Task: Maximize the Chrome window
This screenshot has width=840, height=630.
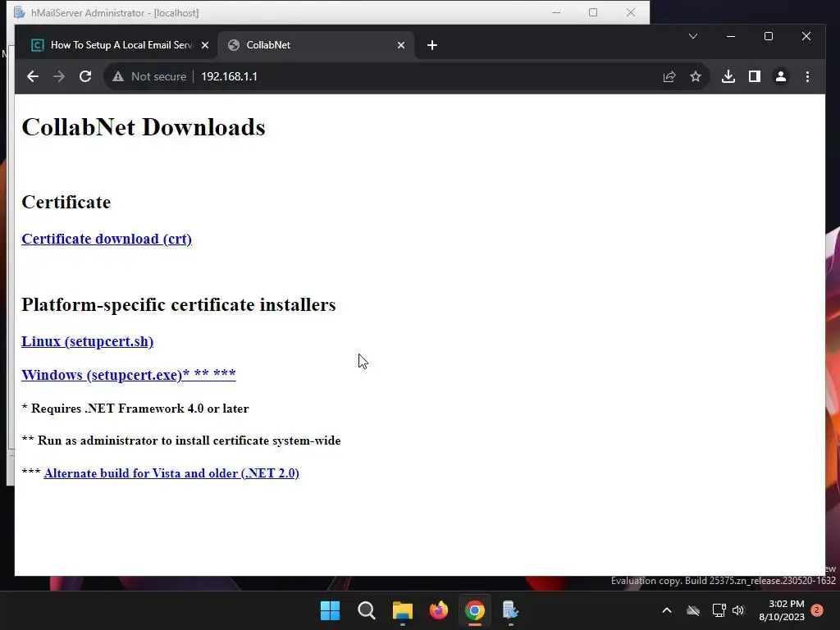Action: [x=768, y=36]
